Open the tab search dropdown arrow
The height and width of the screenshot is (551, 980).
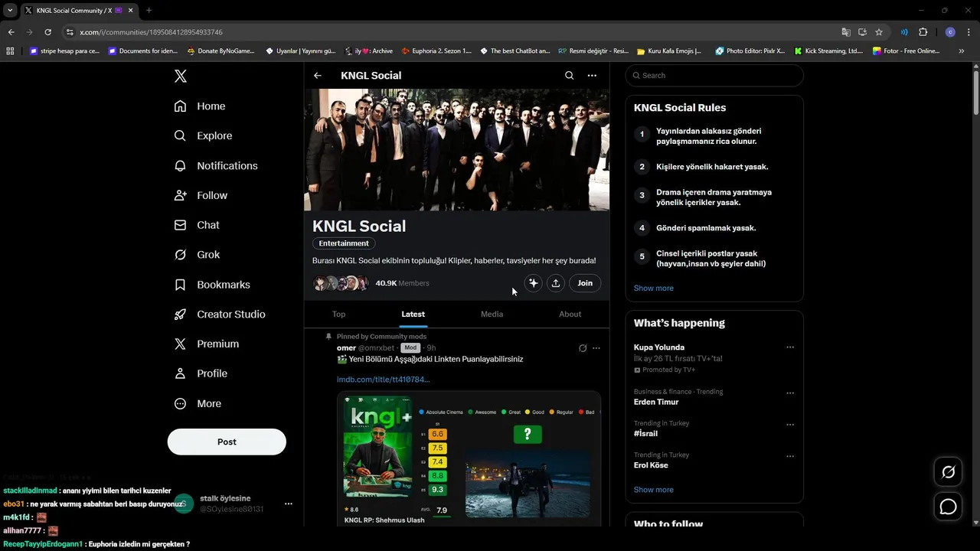(x=10, y=11)
